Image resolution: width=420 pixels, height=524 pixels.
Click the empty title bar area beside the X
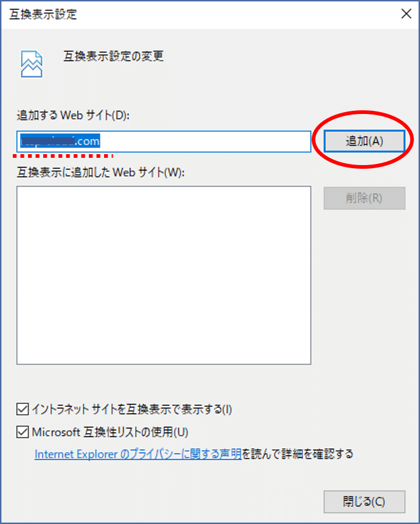tap(234, 15)
